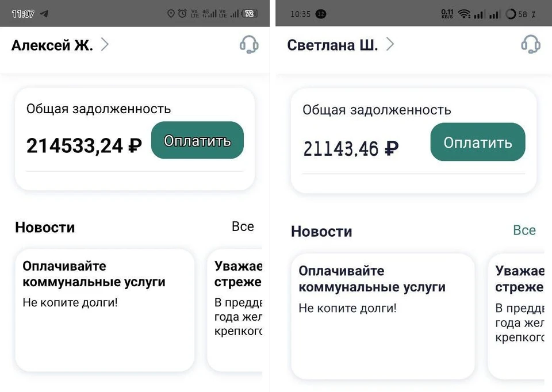This screenshot has width=552, height=392.
Task: Tap the Светлана Ш. account name
Action: (x=332, y=45)
